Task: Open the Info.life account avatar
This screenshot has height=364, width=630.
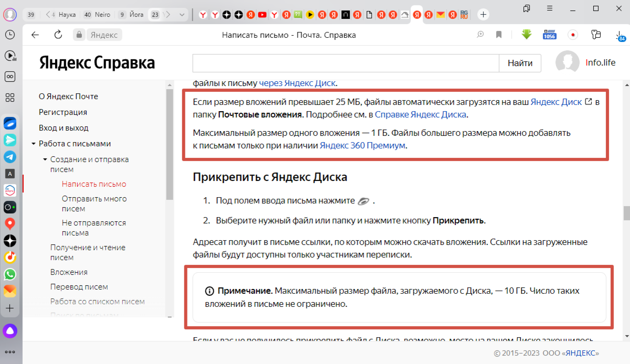Action: 568,63
